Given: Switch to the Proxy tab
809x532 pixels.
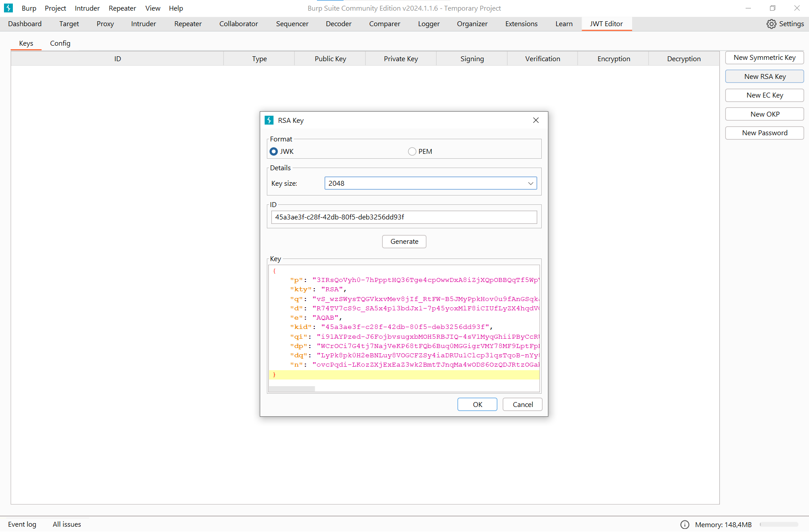Looking at the screenshot, I should [x=105, y=24].
